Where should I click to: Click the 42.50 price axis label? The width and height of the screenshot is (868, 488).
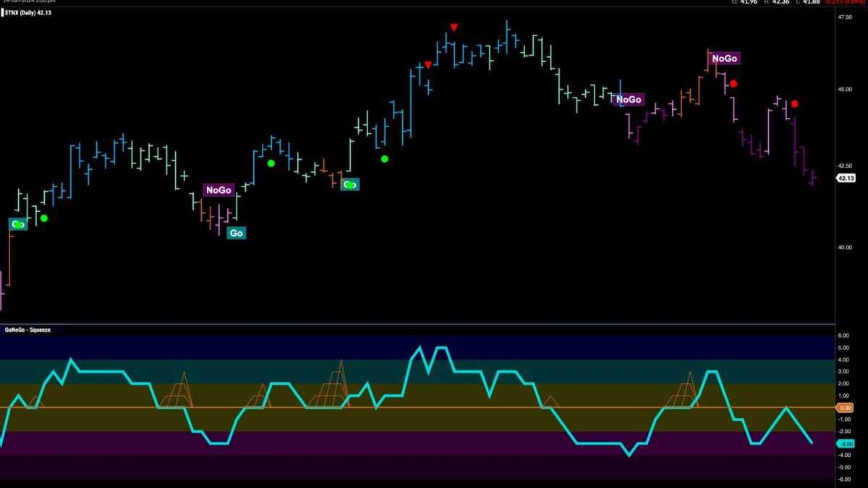pos(844,165)
